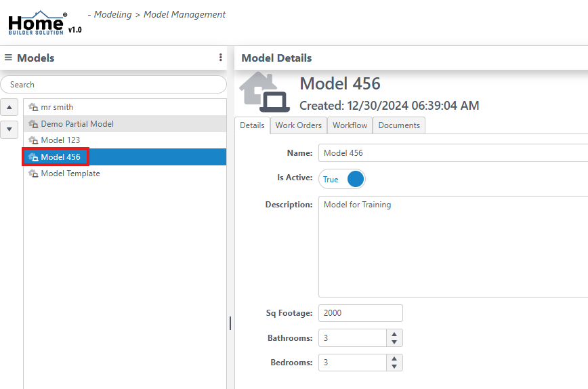588x389 pixels.
Task: Move model down with the down arrow
Action: (9, 129)
